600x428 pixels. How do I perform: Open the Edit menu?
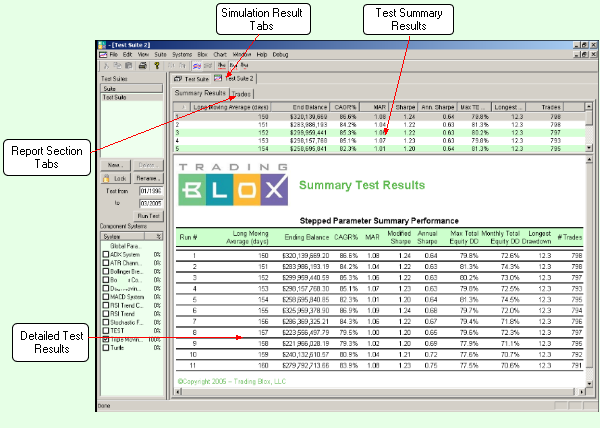(127, 55)
